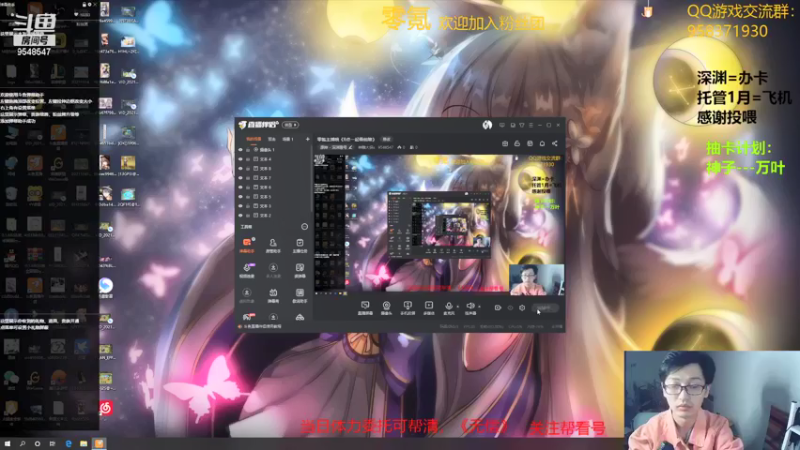This screenshot has width=800, height=450.
Task: Select the 文本 4 source row
Action: [x=274, y=159]
